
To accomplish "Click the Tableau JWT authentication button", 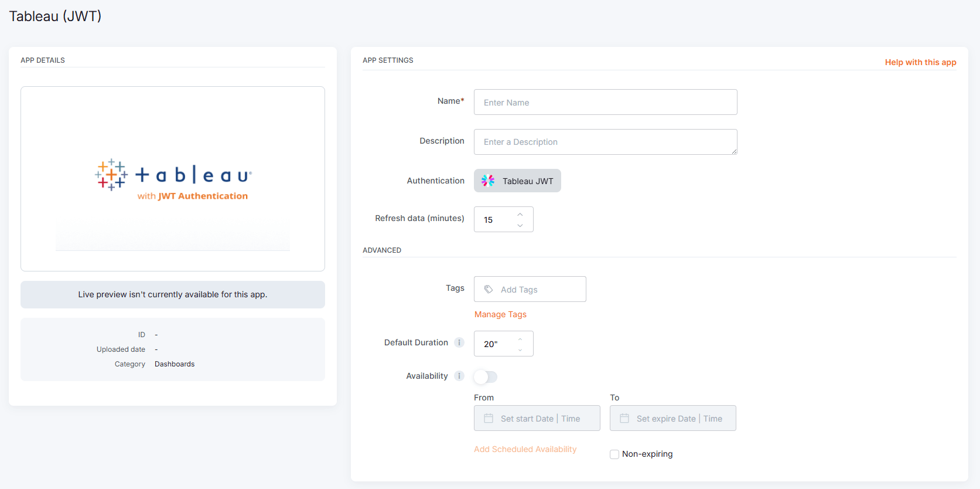I will [x=517, y=181].
